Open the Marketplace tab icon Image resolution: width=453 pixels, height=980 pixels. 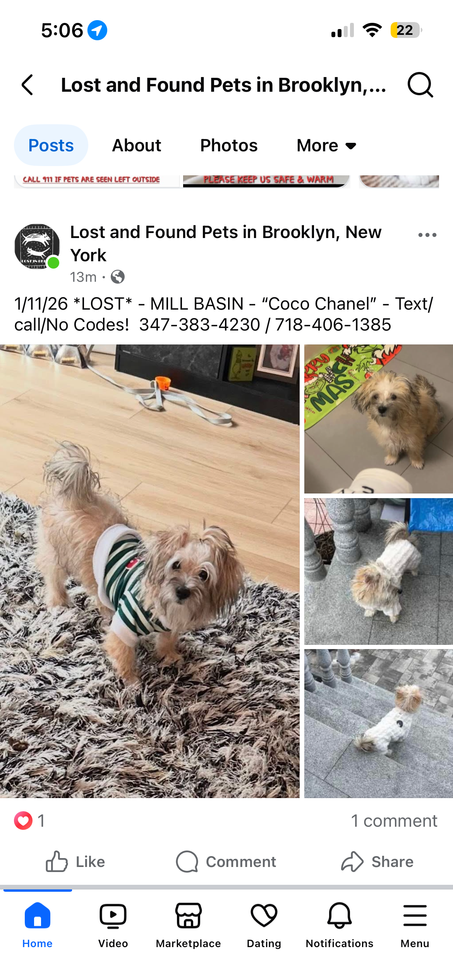coord(189,916)
